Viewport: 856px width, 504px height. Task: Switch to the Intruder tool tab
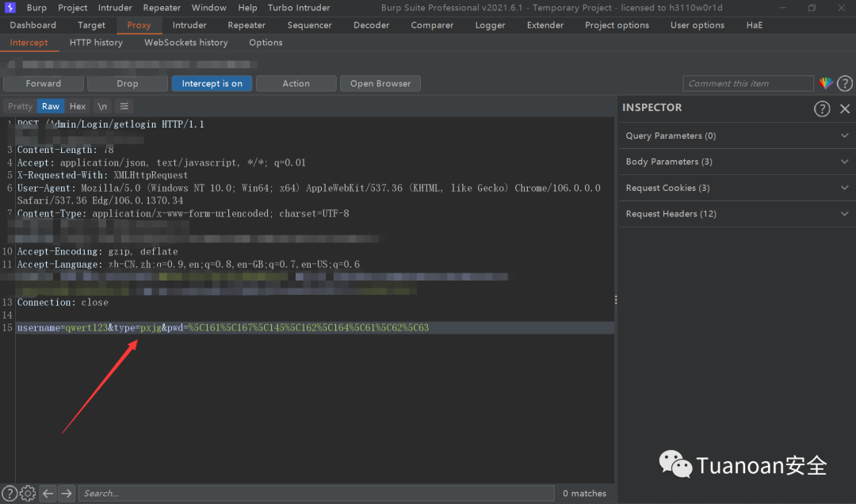[x=189, y=25]
